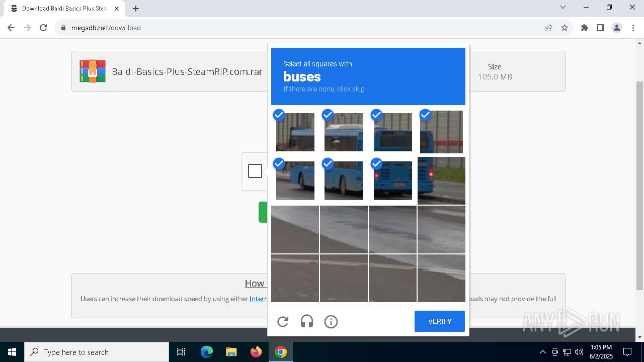Close the Download Baldi Basics Plus tab
The image size is (644, 362).
pos(116,9)
